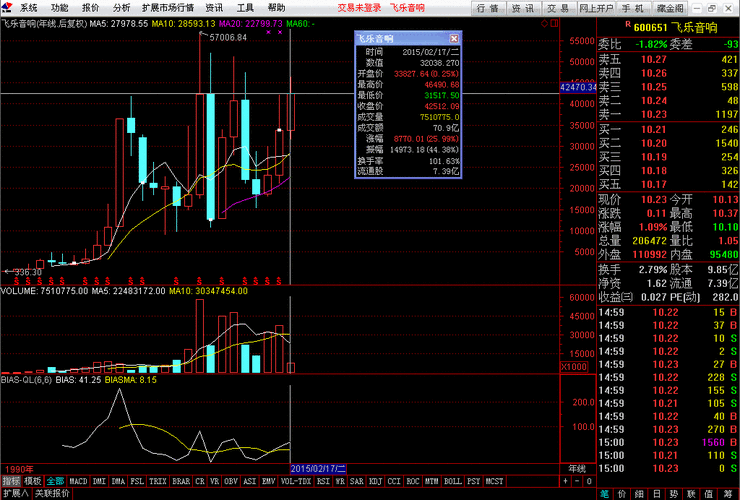Switch to the DMI indicator
The image size is (740, 500).
coord(99,481)
